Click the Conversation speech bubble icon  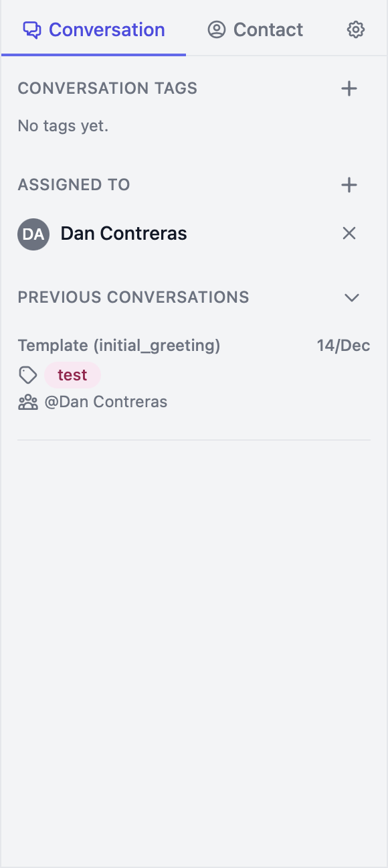[x=32, y=29]
